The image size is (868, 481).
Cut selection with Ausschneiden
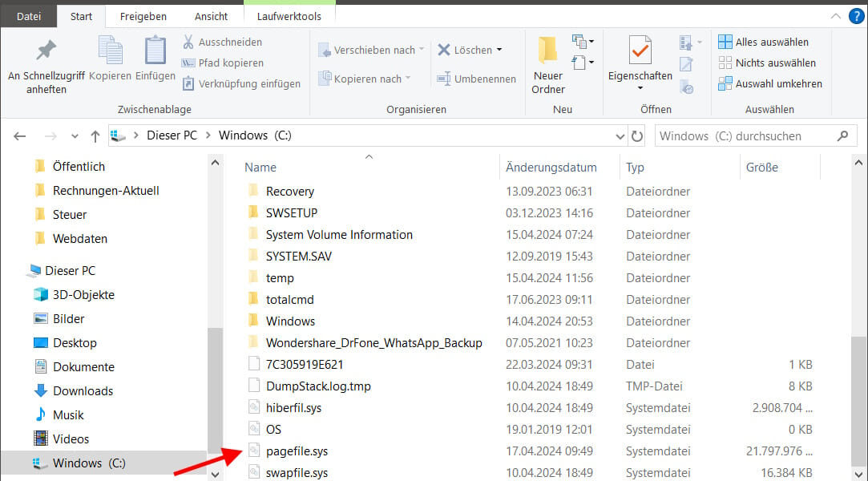223,42
